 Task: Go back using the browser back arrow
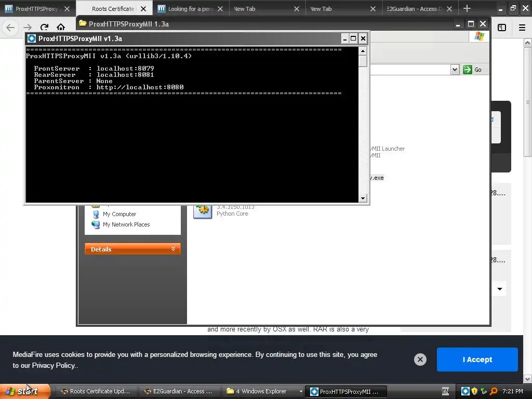tap(10, 28)
